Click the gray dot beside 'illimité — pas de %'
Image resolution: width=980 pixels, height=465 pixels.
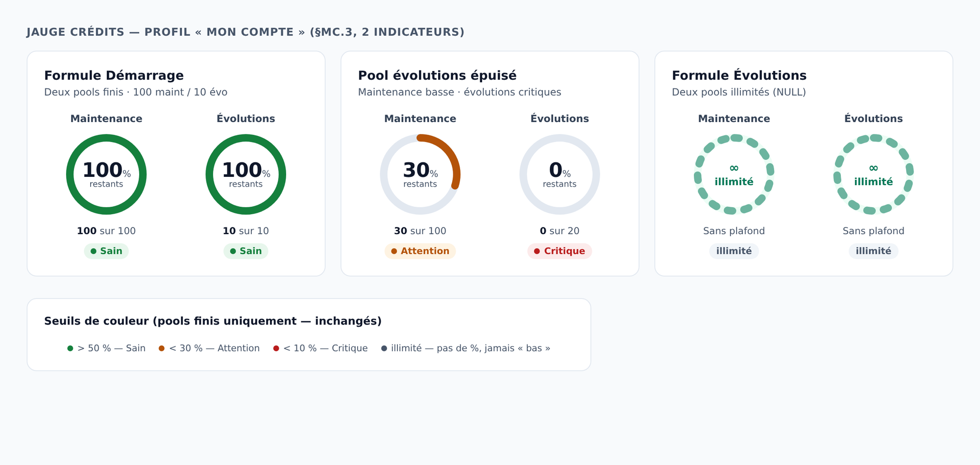(384, 348)
